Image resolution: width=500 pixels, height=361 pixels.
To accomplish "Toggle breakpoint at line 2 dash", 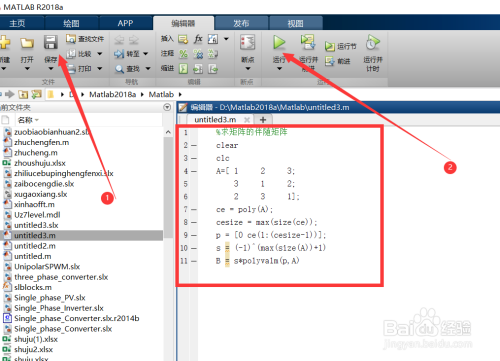I will [194, 145].
